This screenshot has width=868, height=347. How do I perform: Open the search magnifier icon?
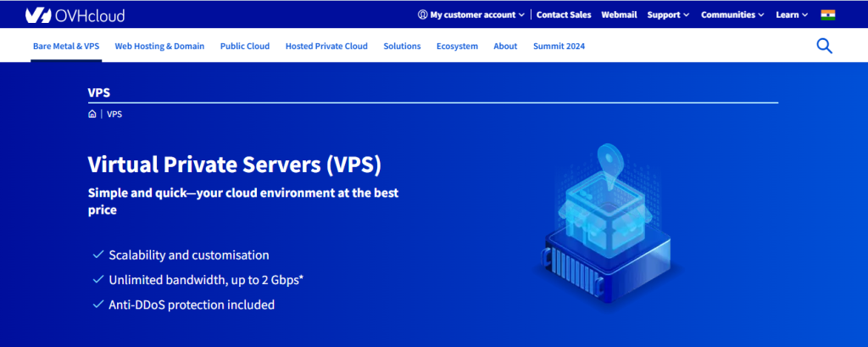[824, 46]
